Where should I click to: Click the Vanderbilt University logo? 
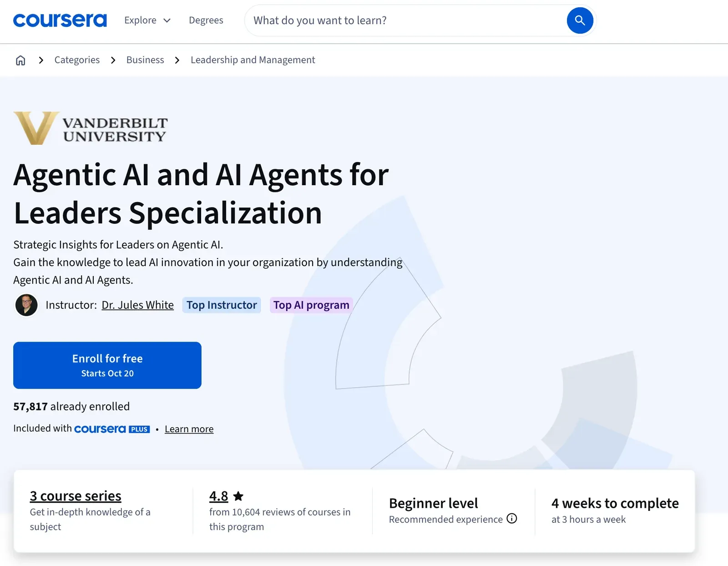[x=91, y=128]
